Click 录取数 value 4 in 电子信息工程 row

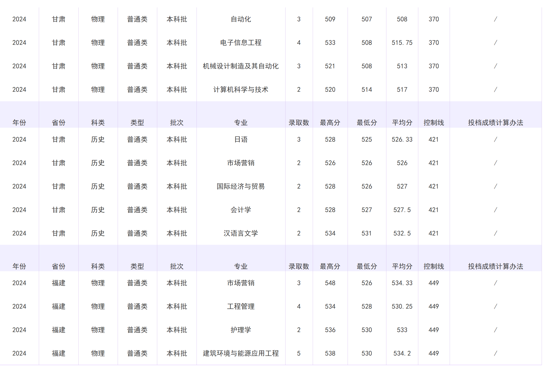[299, 43]
